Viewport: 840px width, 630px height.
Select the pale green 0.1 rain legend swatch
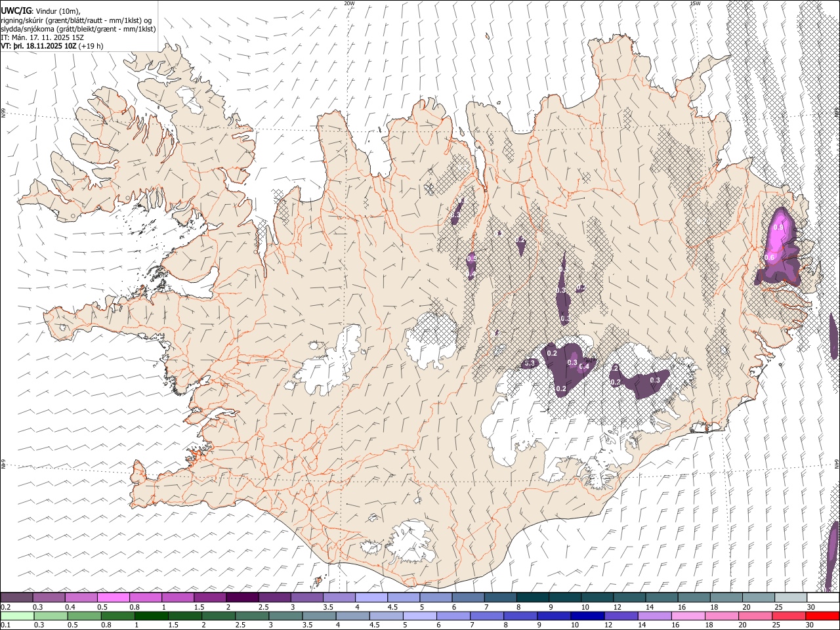18,616
